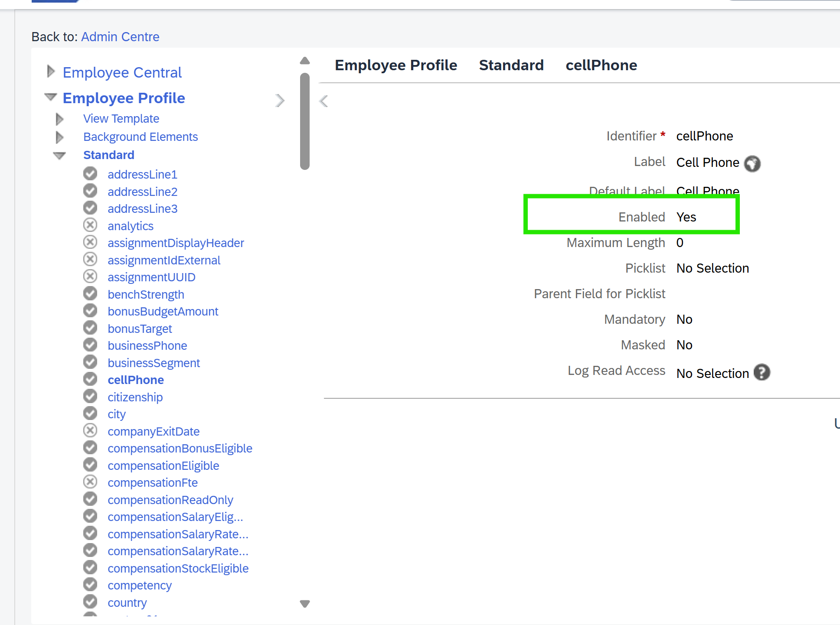Click the left chevron collapse arrow in detail pane
Screen dimensions: 840x625
coord(323,101)
